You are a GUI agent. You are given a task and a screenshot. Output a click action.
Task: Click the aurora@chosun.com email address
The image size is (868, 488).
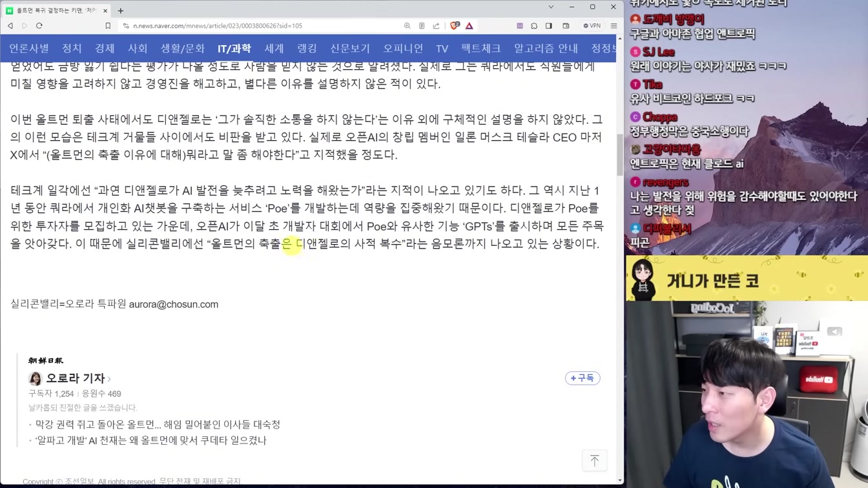174,305
